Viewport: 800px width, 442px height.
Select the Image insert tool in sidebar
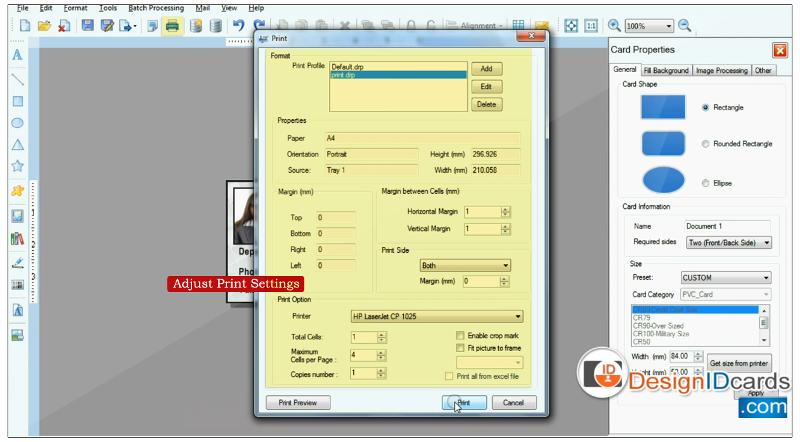[17, 215]
